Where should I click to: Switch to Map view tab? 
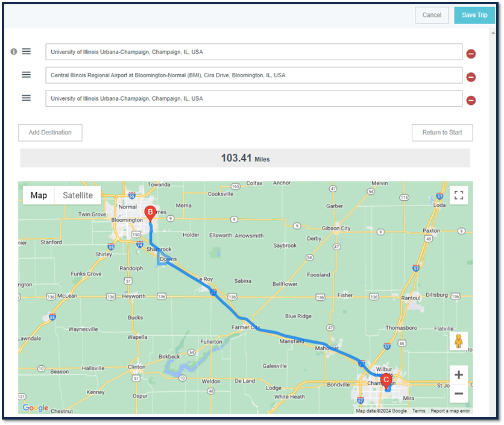tap(39, 195)
